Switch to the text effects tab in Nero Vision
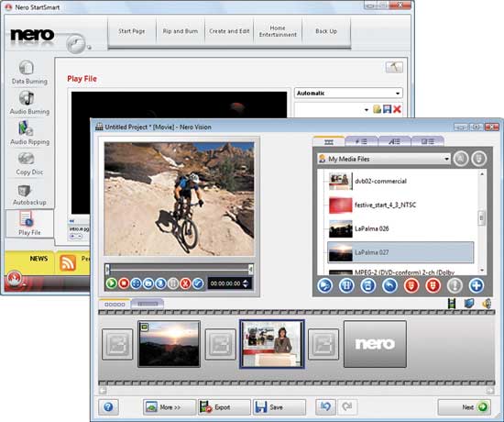Screen dimensions: 504x422 [x=394, y=141]
